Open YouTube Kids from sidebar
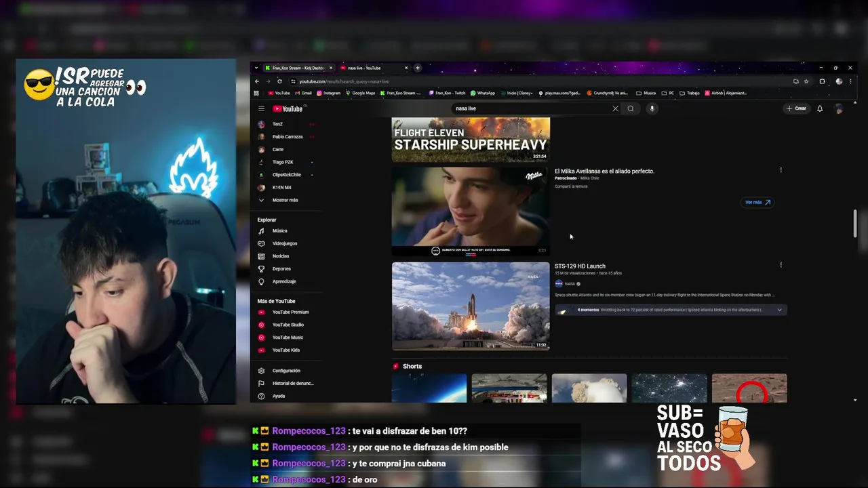The height and width of the screenshot is (488, 868). [x=285, y=350]
